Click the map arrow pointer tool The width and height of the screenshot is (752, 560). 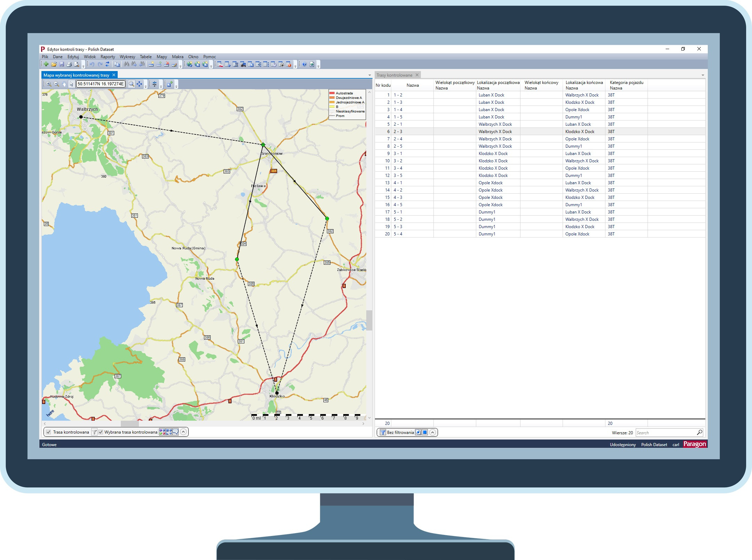(71, 84)
